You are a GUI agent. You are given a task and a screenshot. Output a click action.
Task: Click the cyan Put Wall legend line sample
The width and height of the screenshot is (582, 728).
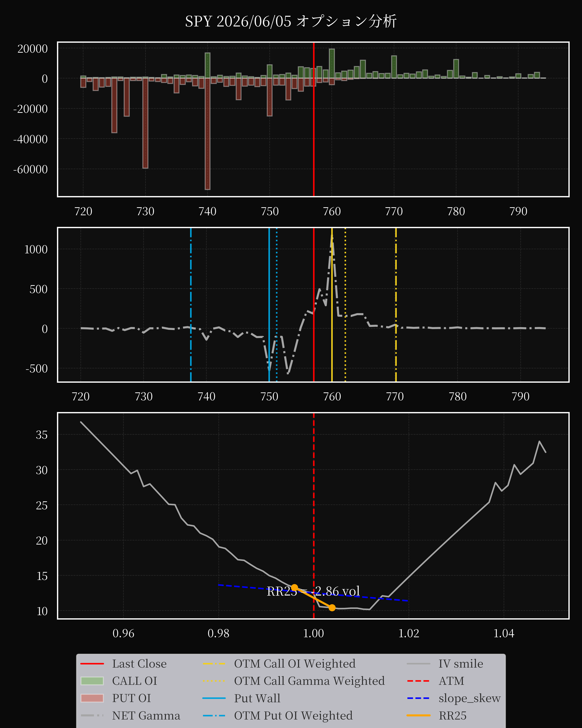[x=214, y=698]
